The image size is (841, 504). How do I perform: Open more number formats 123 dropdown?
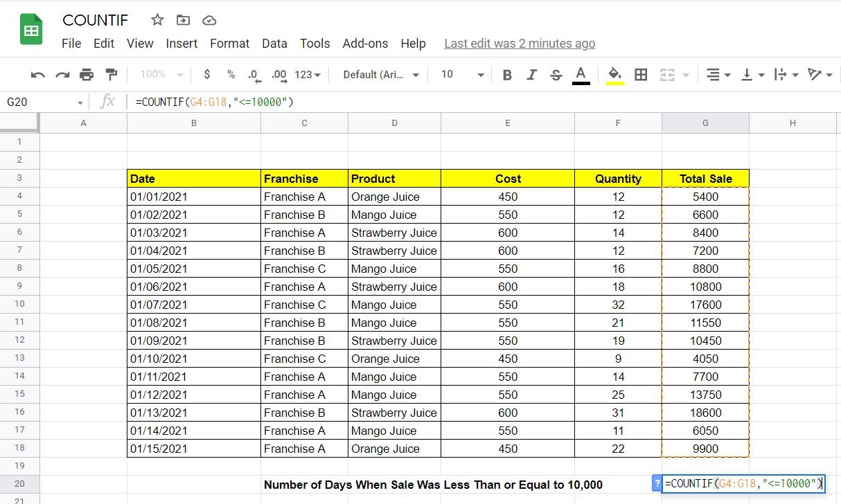pyautogui.click(x=308, y=75)
